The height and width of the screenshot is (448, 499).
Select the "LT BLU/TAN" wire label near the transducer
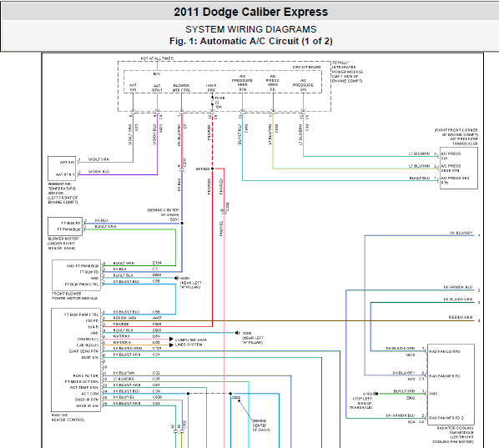tap(419, 166)
